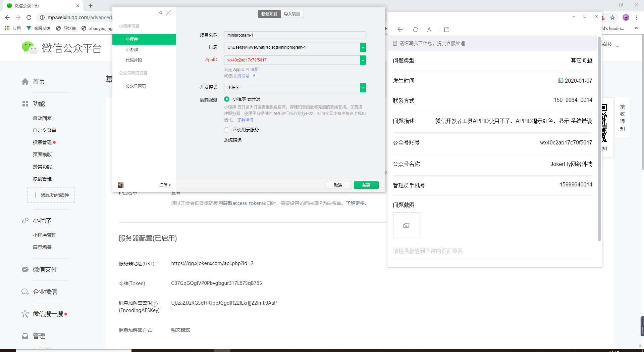The height and width of the screenshot is (352, 644).
Task: Open a new browser tab
Action: click(x=91, y=6)
